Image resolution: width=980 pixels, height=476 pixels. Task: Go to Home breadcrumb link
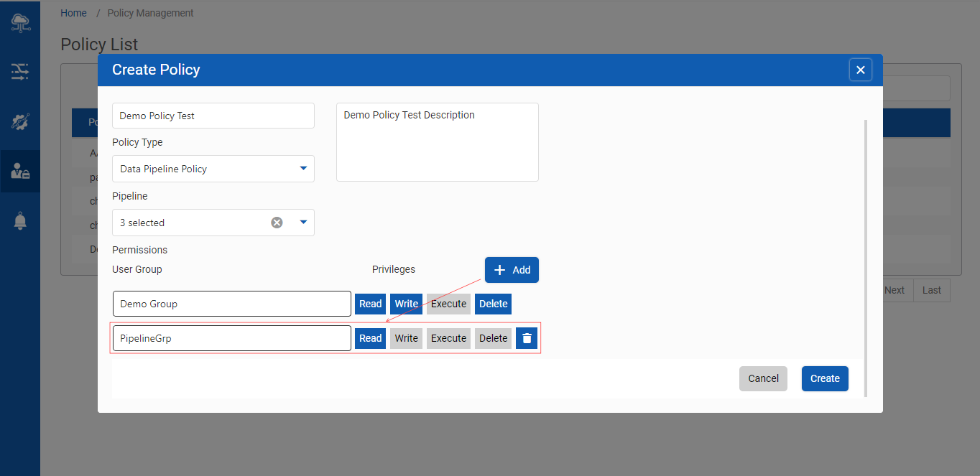(73, 13)
